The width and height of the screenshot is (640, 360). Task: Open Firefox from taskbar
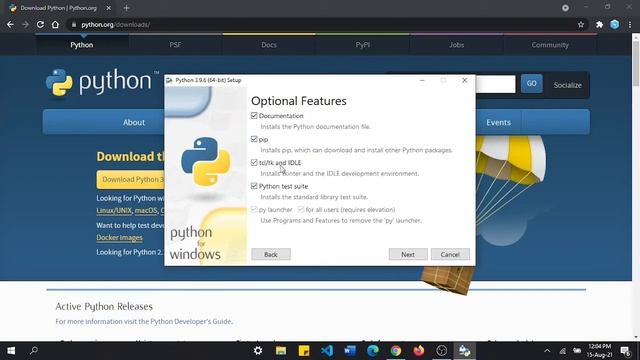(419, 351)
